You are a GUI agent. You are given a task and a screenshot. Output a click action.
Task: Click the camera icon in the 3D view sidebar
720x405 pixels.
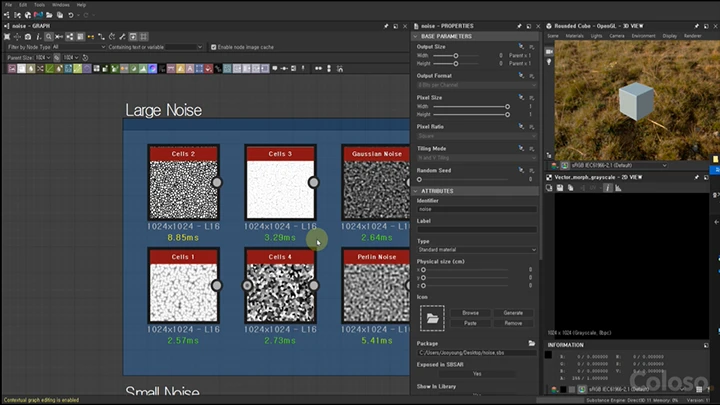pos(549,52)
